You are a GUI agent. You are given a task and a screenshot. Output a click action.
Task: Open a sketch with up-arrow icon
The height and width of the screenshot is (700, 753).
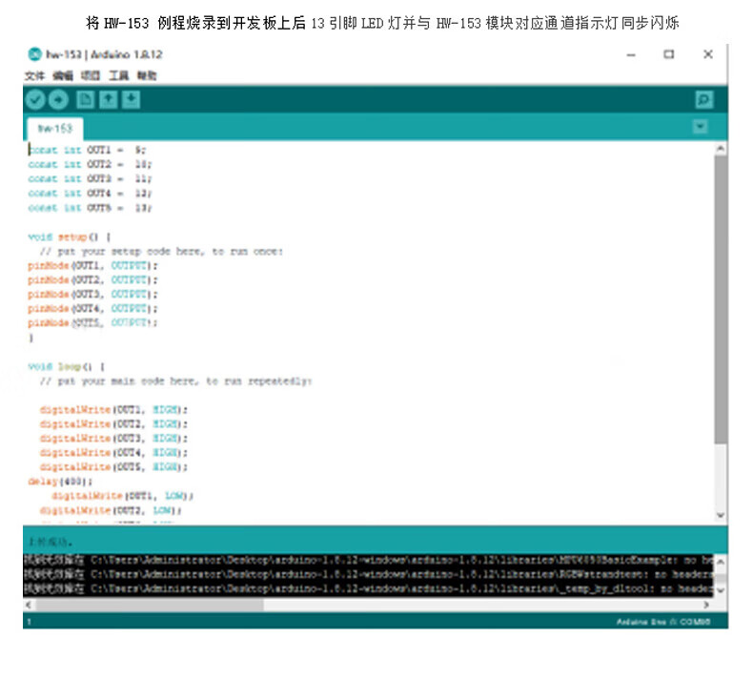108,99
